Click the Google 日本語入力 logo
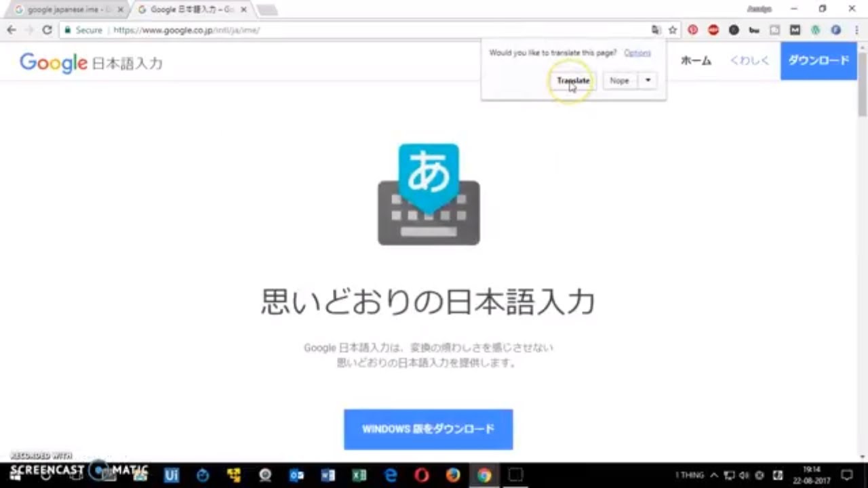868x488 pixels. [91, 63]
